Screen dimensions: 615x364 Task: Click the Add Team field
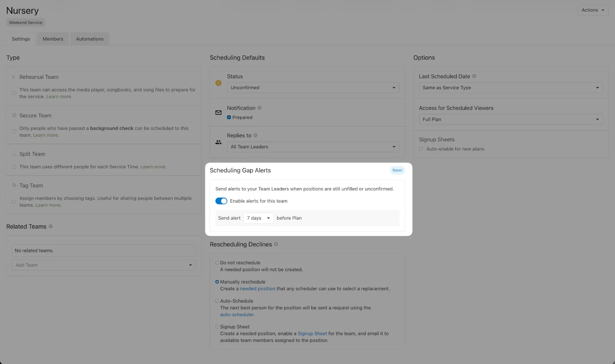pyautogui.click(x=104, y=265)
